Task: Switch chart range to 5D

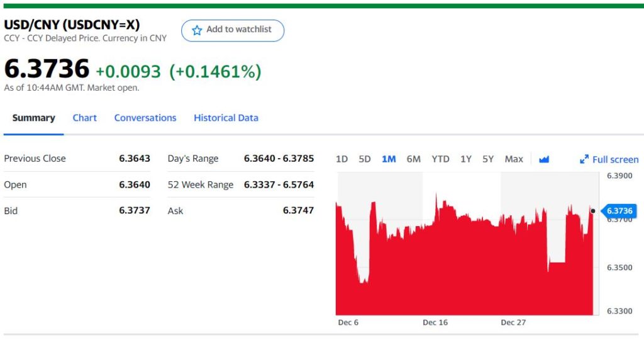Action: pos(365,159)
